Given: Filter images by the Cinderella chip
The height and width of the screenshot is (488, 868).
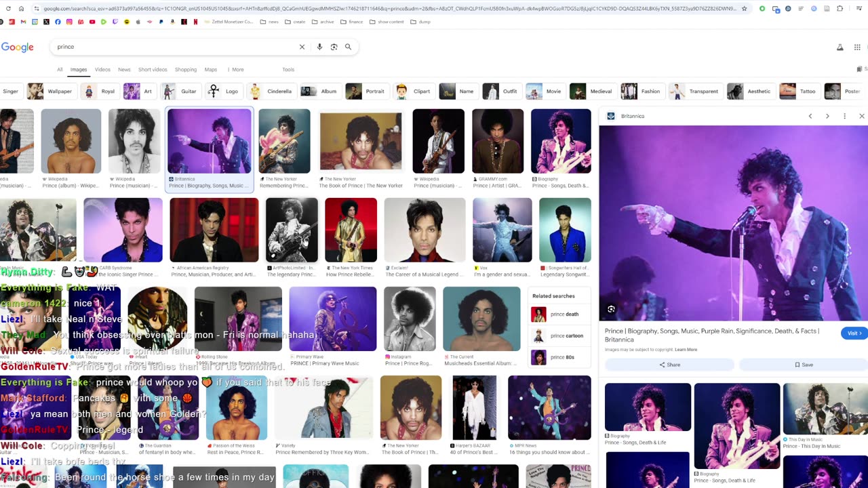Looking at the screenshot, I should pos(271,91).
